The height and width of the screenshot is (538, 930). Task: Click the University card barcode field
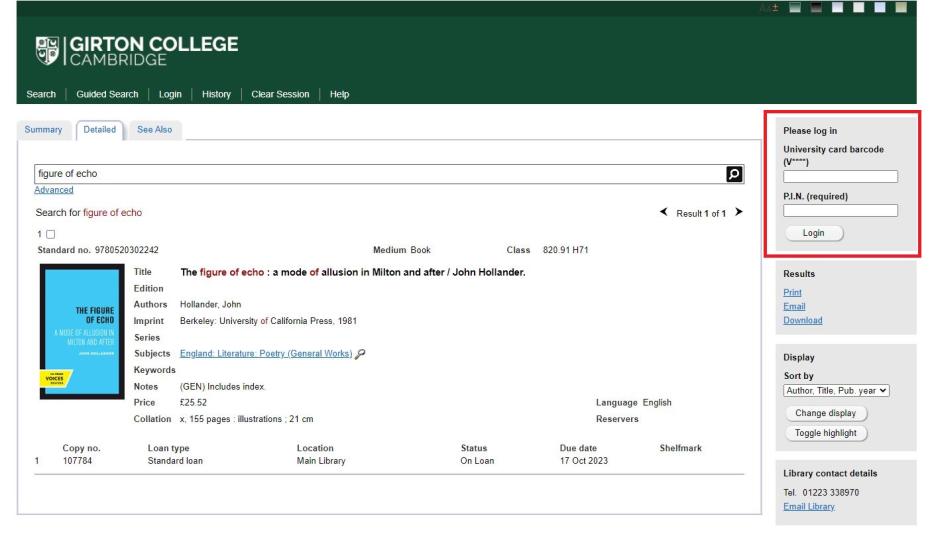(840, 177)
